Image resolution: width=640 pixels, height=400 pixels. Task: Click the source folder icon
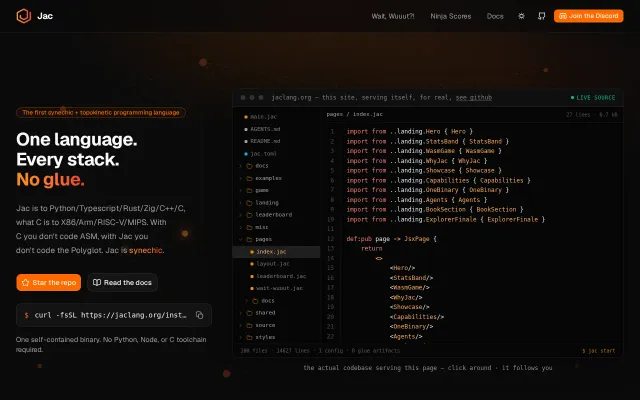coord(249,325)
